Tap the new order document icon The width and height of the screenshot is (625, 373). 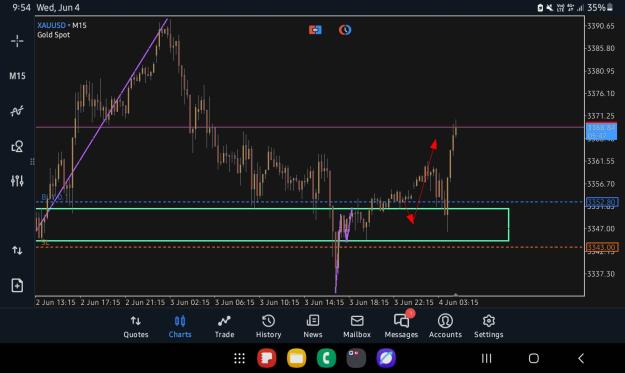(x=17, y=285)
